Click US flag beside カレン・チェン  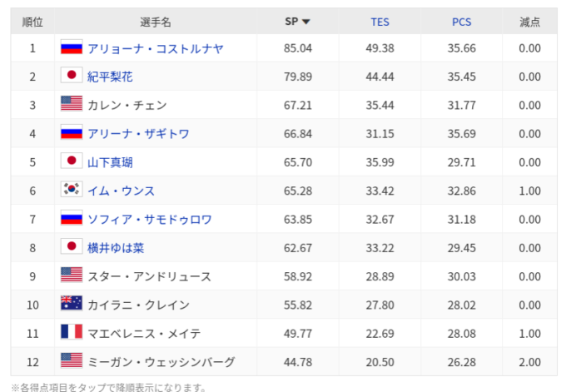coord(72,104)
